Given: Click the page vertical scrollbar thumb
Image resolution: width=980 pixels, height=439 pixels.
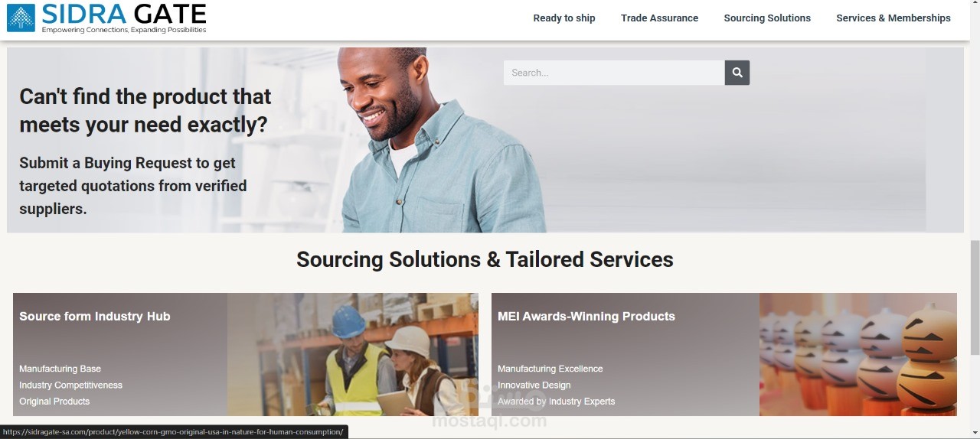Looking at the screenshot, I should 975,298.
